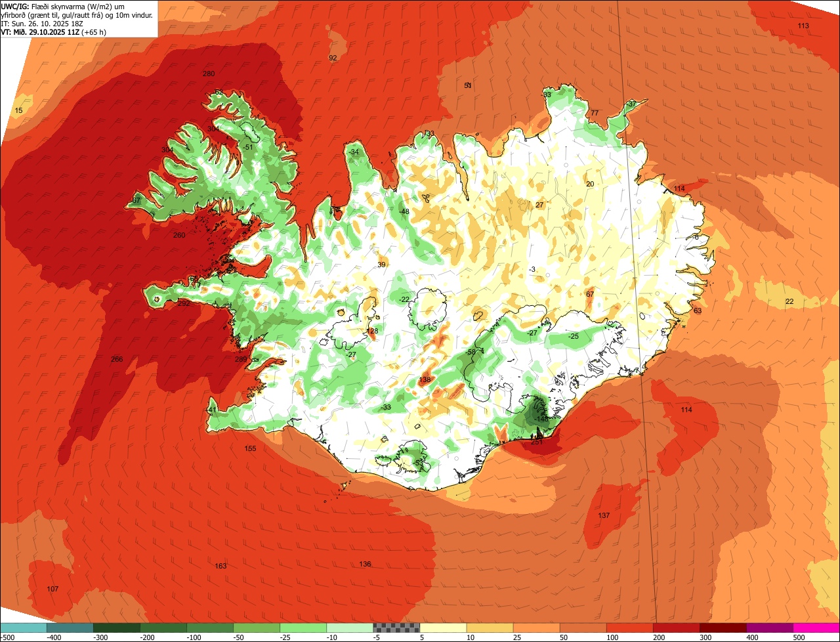Click the map value -37
The height and width of the screenshot is (642, 840).
(x=631, y=104)
